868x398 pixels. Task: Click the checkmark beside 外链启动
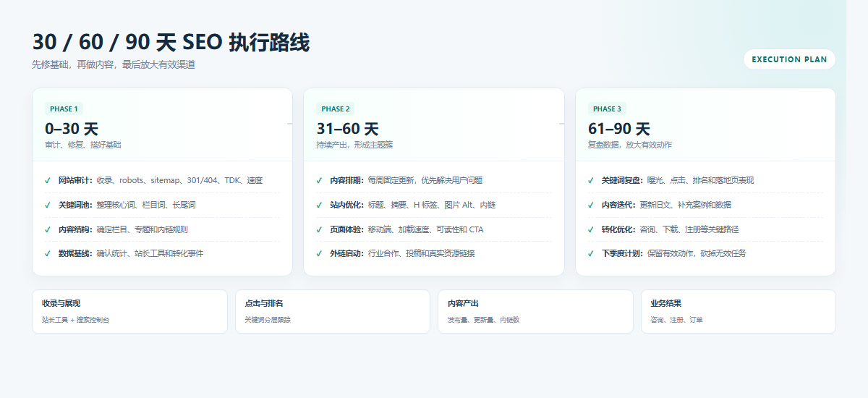[x=319, y=254]
